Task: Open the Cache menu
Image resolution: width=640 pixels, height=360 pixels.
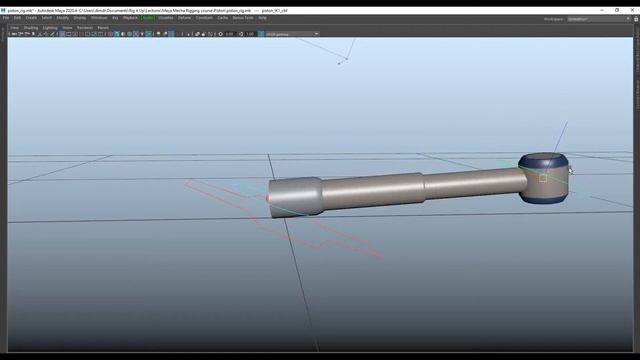Action: coord(223,18)
